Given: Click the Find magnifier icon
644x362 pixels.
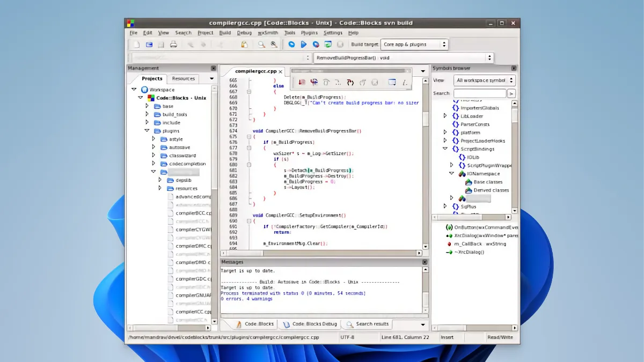Looking at the screenshot, I should tap(261, 45).
